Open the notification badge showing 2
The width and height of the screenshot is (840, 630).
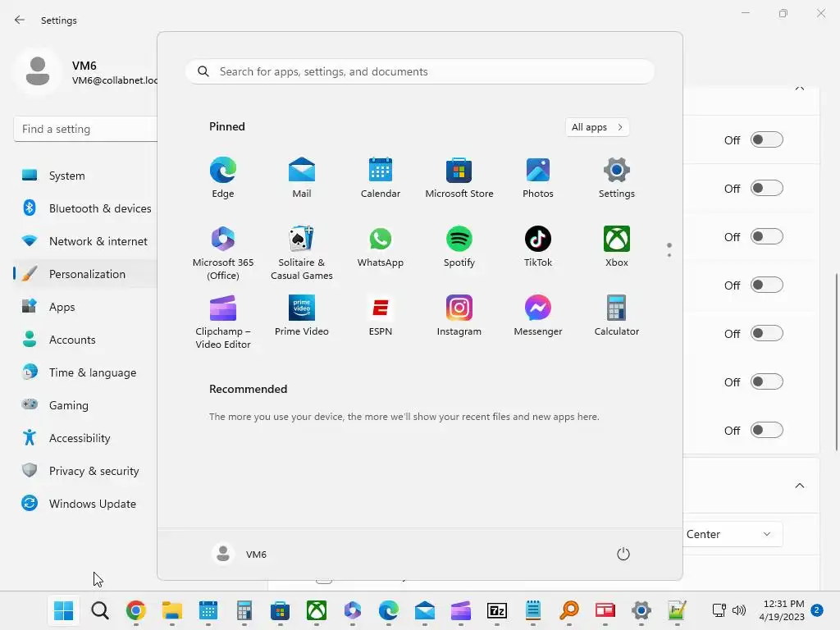point(817,610)
